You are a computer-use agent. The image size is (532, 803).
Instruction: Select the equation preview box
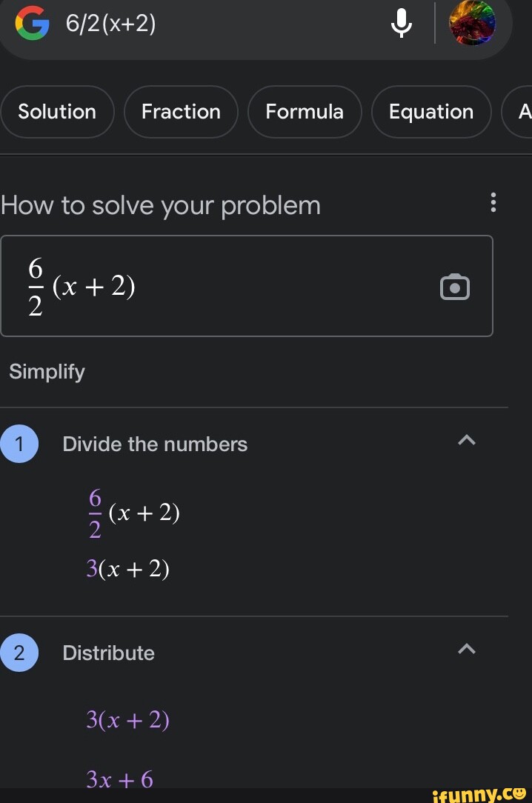[247, 287]
